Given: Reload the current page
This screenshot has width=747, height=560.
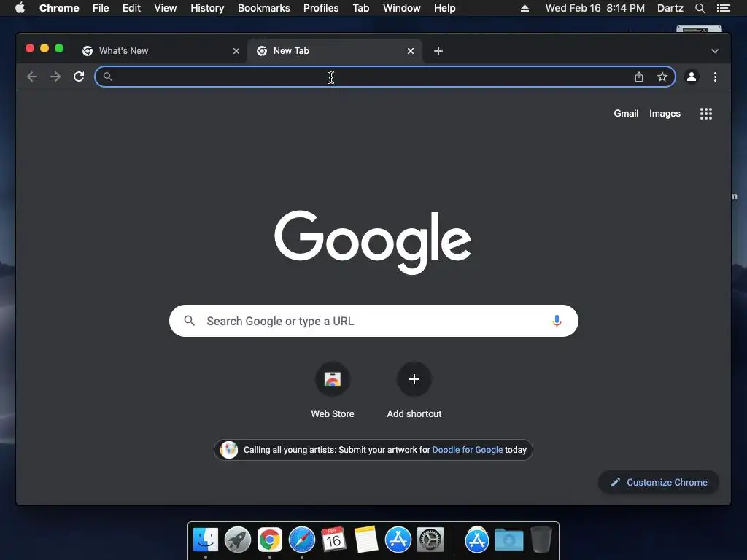Looking at the screenshot, I should point(79,77).
